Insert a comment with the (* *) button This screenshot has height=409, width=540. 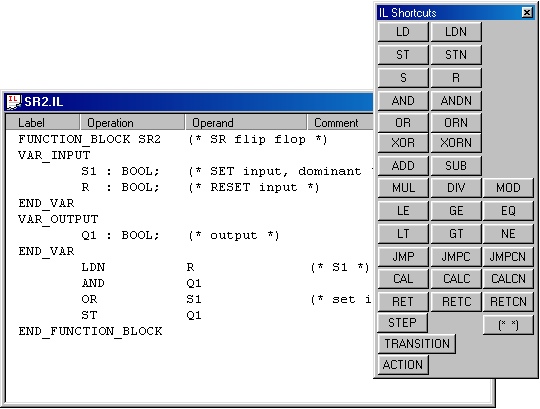point(508,325)
